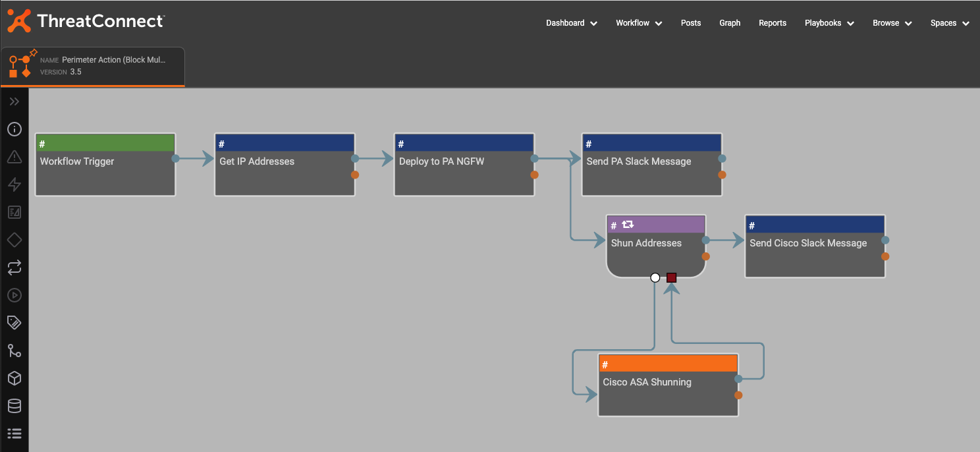Click the playbook pin icon beside the name
Screen dimensions: 980x452
[x=34, y=53]
